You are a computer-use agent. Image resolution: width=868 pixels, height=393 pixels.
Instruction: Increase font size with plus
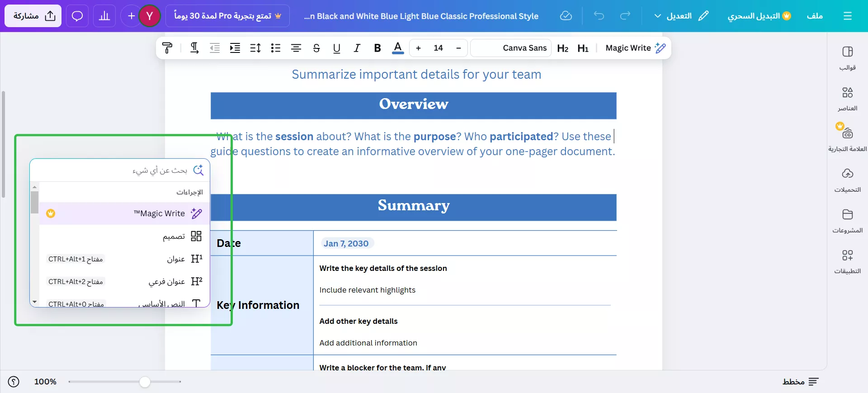pos(419,48)
